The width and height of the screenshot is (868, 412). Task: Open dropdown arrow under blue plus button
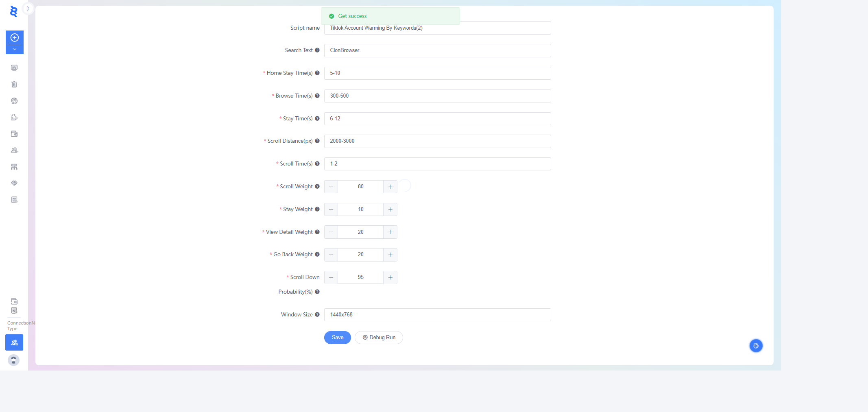[15, 49]
